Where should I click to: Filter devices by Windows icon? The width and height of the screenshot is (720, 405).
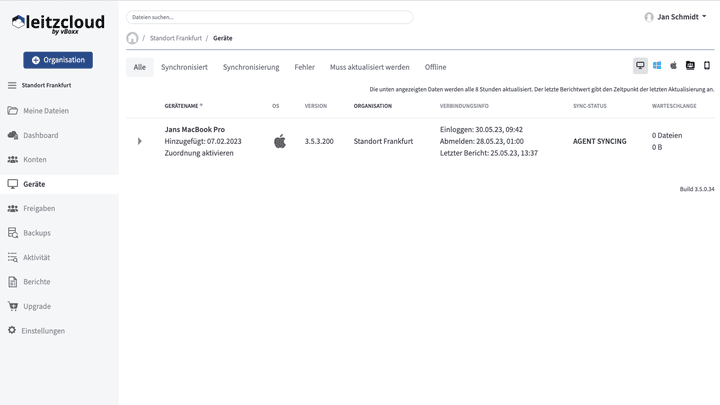pyautogui.click(x=657, y=66)
